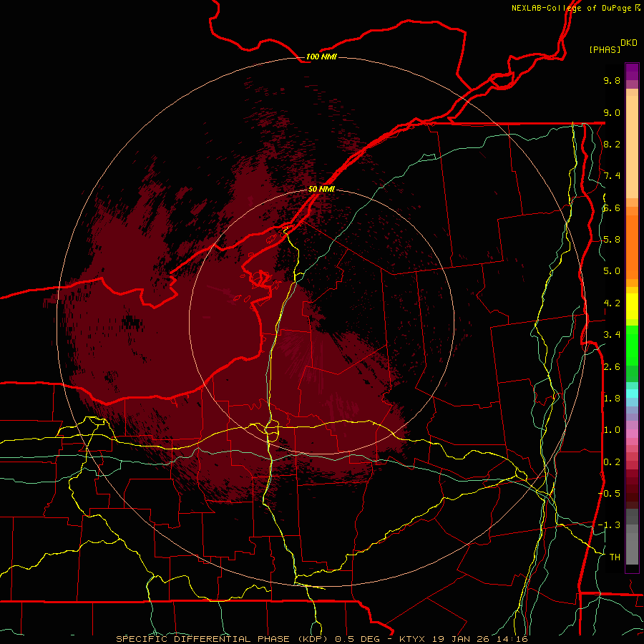
Task: Click the '50 NMI' range ring label
Action: tap(321, 189)
